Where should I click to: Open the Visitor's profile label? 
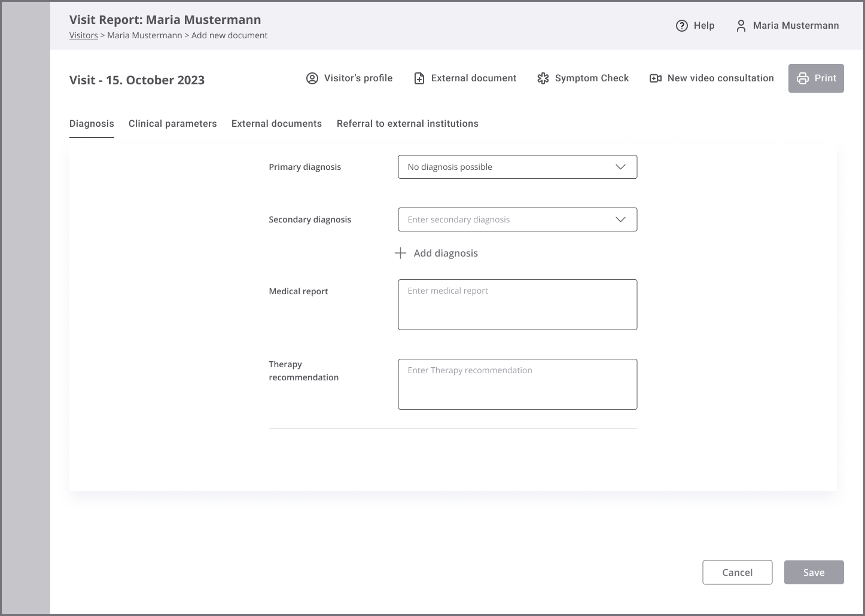click(358, 78)
